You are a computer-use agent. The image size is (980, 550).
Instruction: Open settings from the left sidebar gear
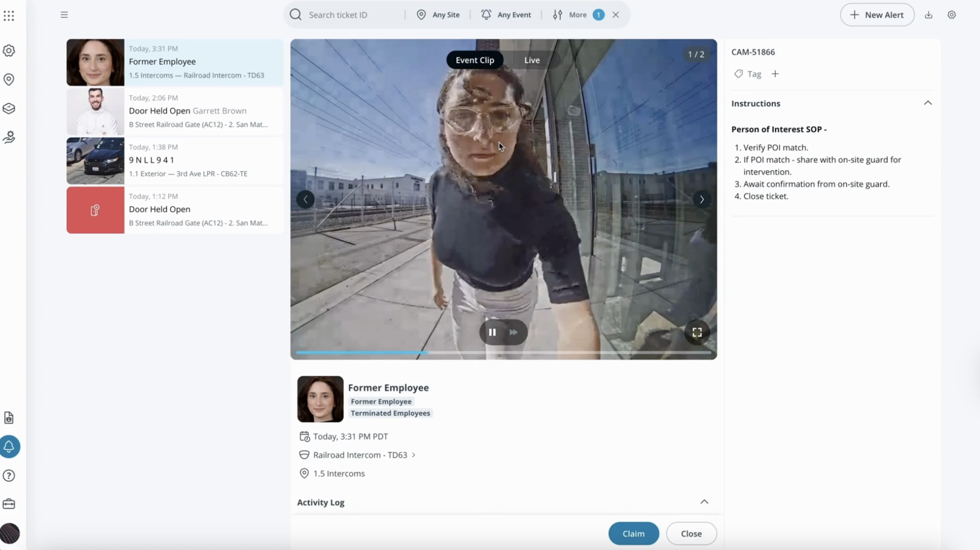coord(9,51)
